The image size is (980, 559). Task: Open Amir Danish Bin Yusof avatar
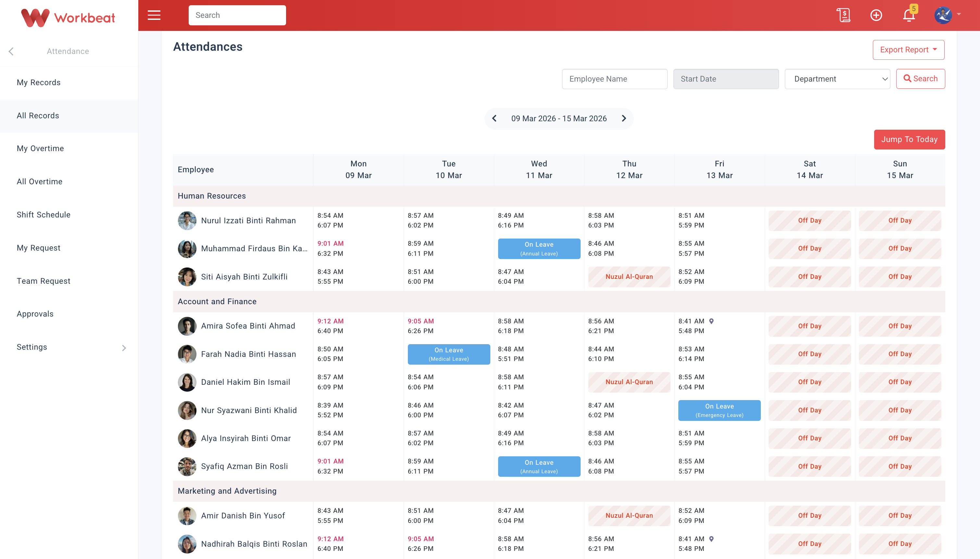(187, 516)
